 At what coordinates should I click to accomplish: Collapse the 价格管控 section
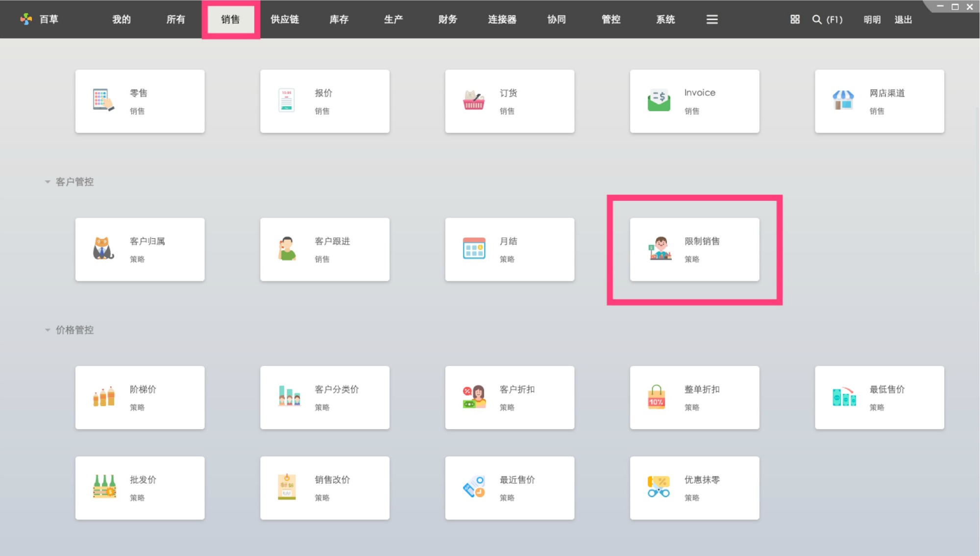47,329
